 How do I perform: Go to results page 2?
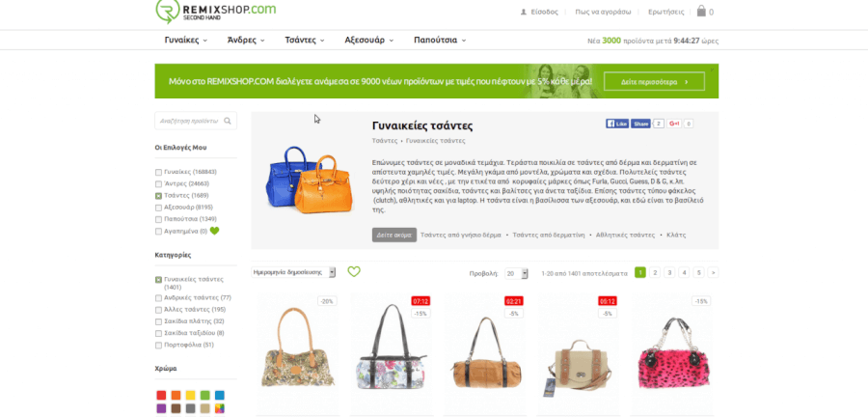pos(655,272)
